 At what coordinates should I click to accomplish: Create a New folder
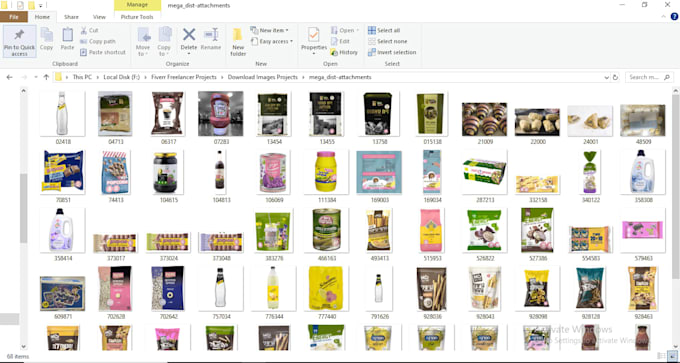tap(238, 42)
